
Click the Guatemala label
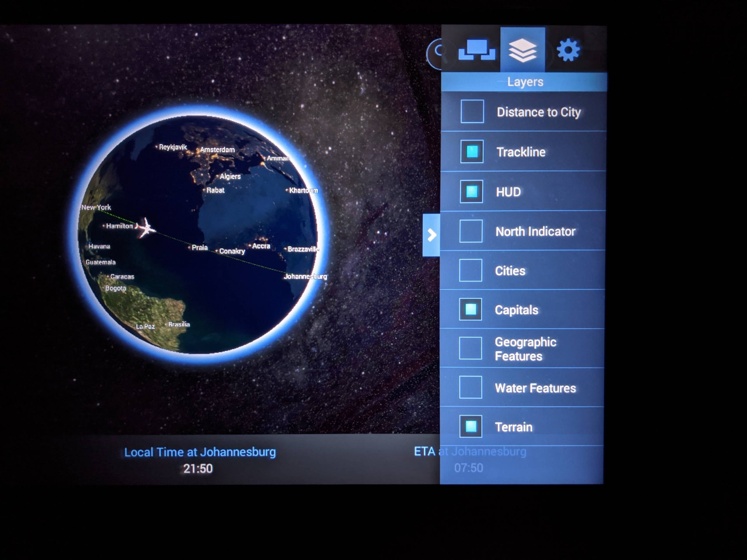click(x=101, y=262)
